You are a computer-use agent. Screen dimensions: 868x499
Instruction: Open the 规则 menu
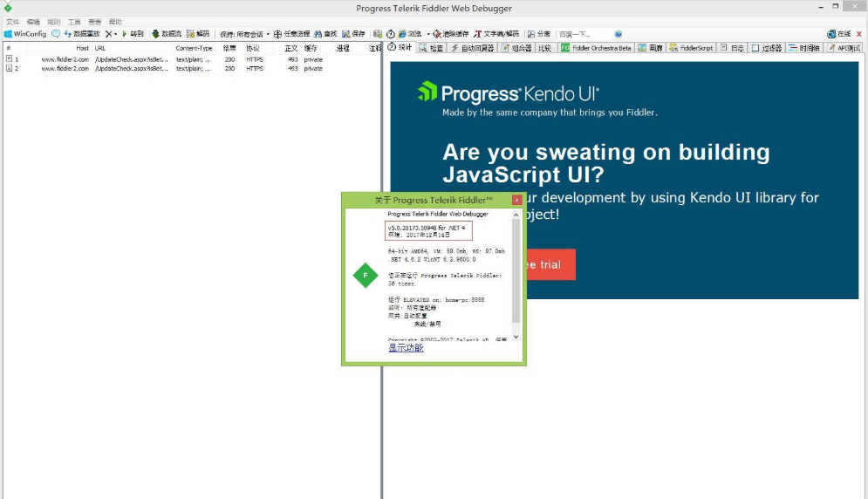click(x=54, y=22)
